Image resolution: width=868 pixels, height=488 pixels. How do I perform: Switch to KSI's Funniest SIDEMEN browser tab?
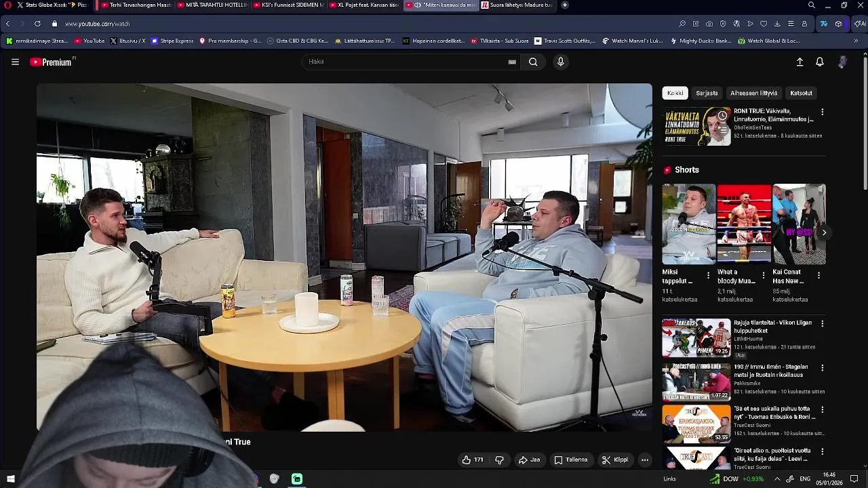[x=288, y=5]
